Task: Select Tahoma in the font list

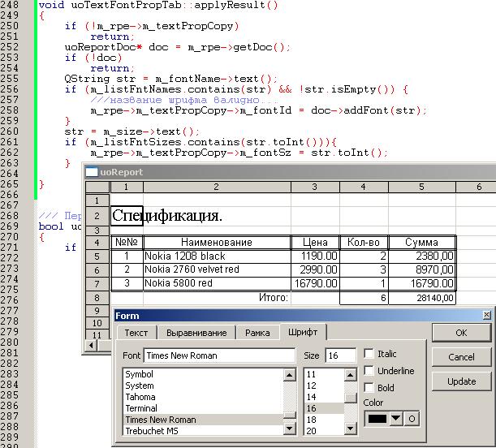Action: (x=140, y=397)
